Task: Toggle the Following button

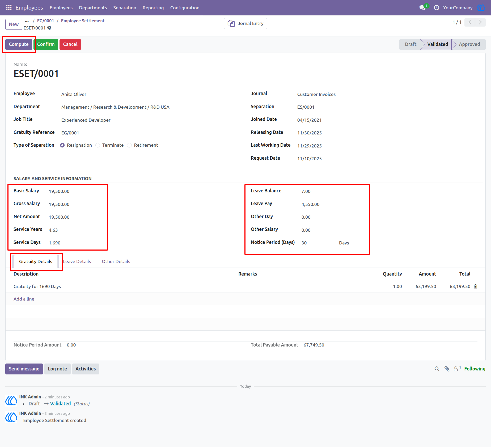Action: pos(475,369)
